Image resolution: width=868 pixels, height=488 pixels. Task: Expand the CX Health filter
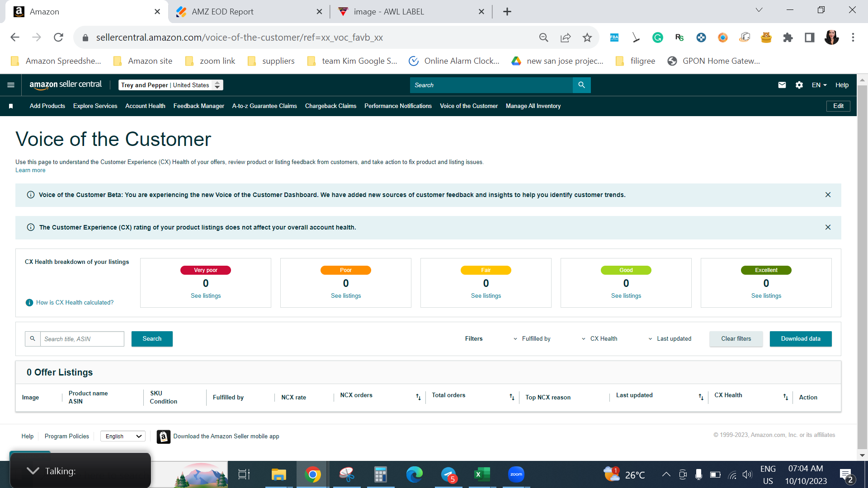(x=599, y=339)
